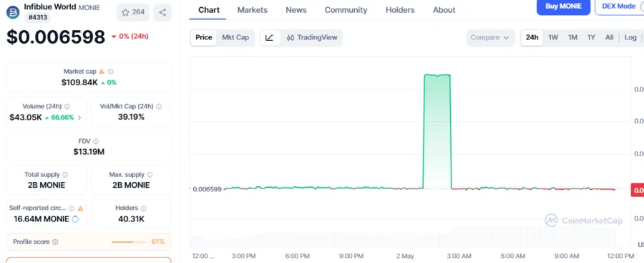Click the $43.05K volume value
Viewport: 644px width, 263px height.
click(x=26, y=118)
